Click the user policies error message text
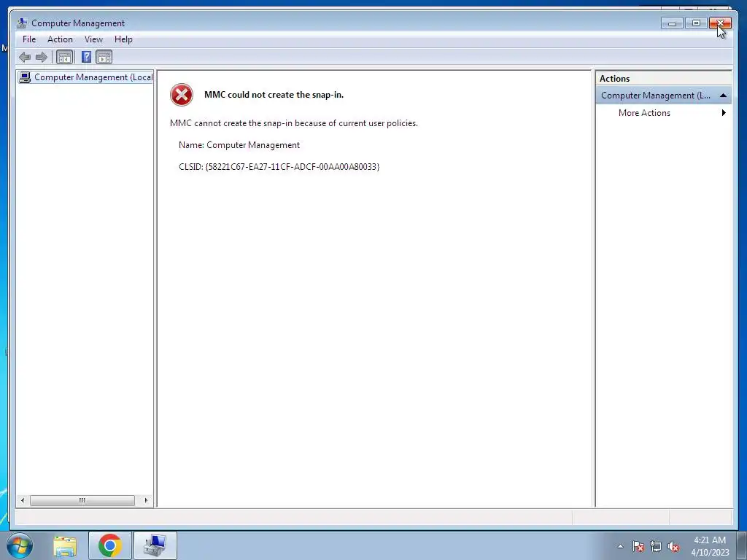 pyautogui.click(x=294, y=123)
